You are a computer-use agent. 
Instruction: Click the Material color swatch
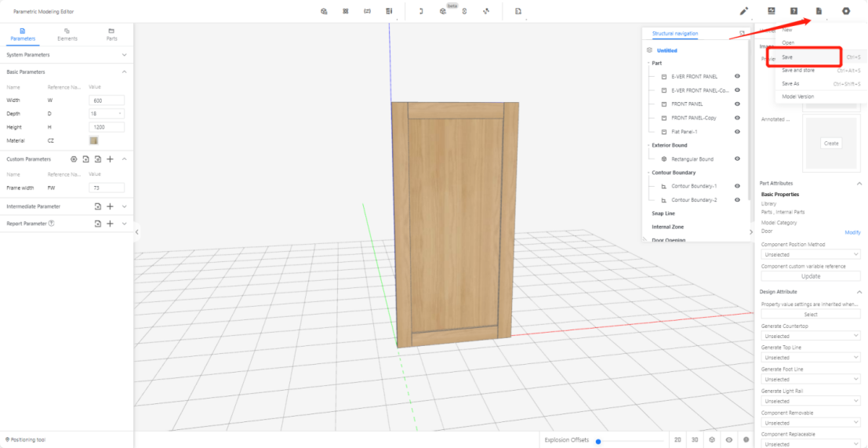pos(93,140)
